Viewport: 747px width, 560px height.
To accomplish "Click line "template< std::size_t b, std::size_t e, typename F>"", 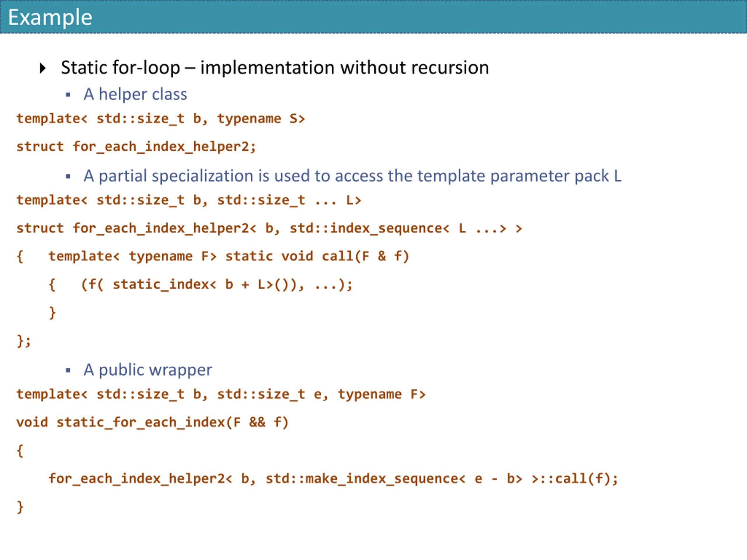I will pos(221,394).
